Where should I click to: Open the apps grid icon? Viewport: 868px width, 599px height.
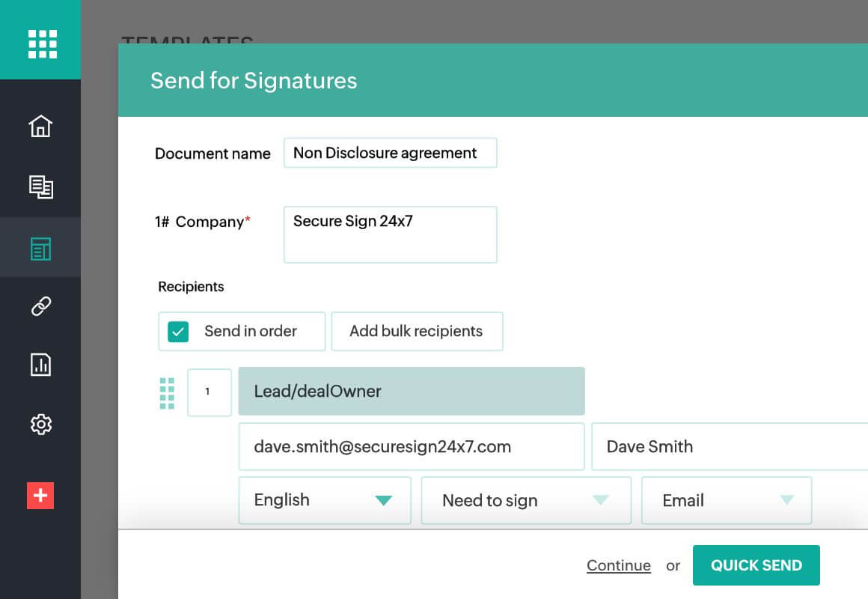40,43
